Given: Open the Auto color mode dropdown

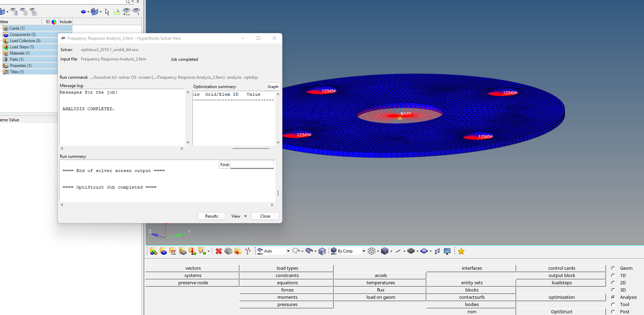Looking at the screenshot, I should click(x=288, y=251).
